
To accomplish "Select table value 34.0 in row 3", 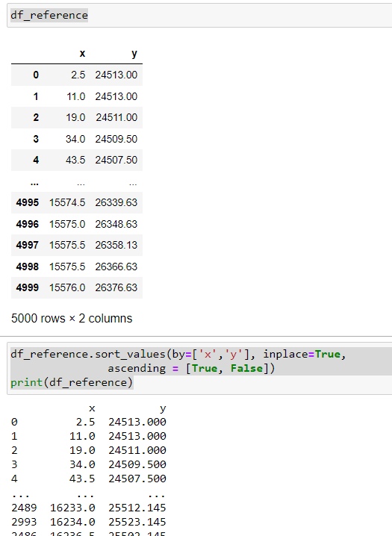I will 75,139.
